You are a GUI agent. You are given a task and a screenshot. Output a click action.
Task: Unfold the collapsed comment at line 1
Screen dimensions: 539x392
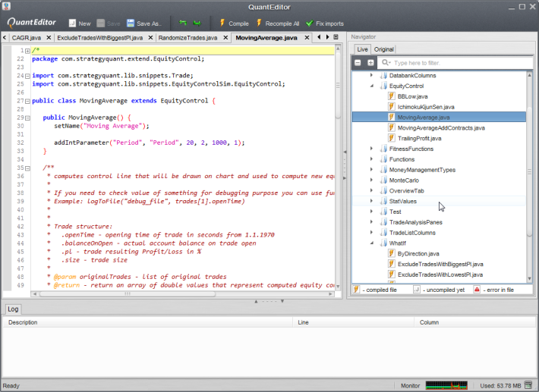pos(27,51)
